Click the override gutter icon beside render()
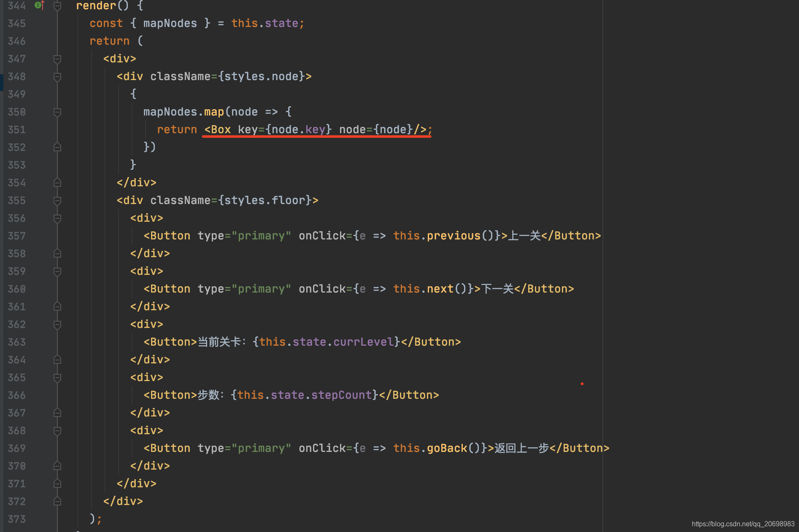799x532 pixels. (40, 5)
